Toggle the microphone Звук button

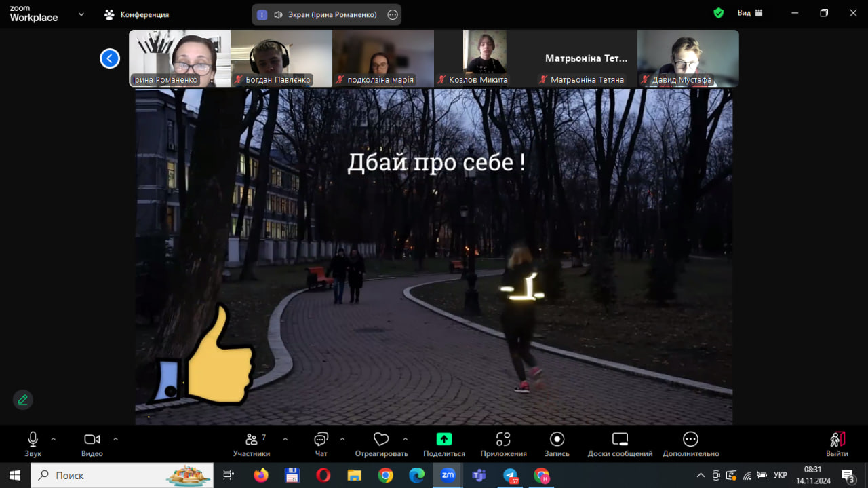[x=33, y=440]
